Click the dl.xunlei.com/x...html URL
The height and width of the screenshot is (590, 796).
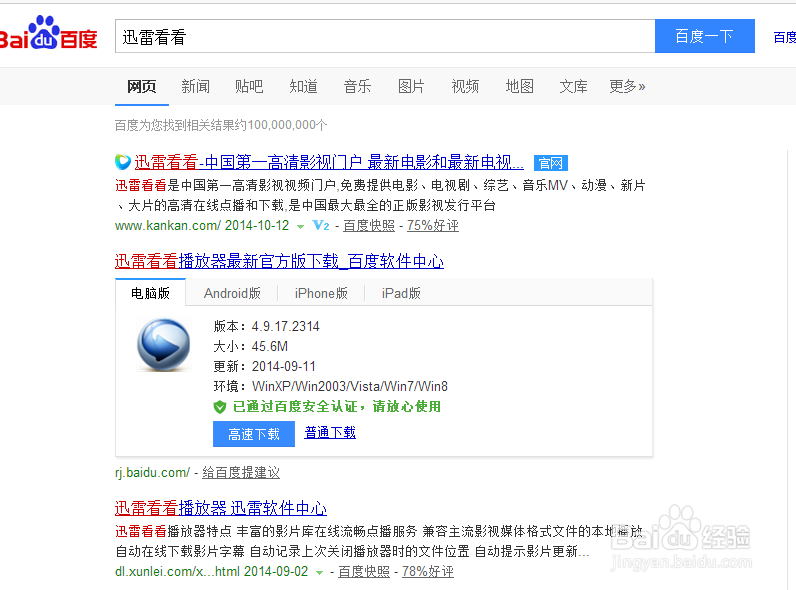point(177,572)
